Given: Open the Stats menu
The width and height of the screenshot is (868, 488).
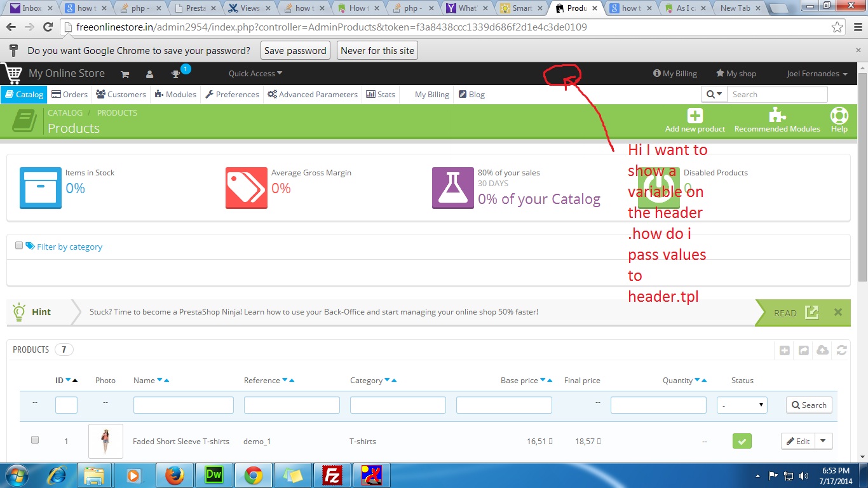Looking at the screenshot, I should (x=381, y=95).
